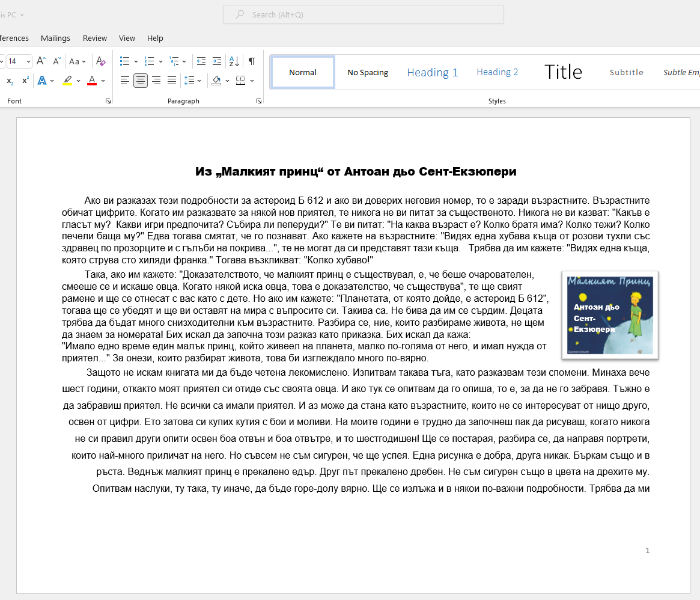The image size is (700, 600).
Task: Apply the No Spacing style
Action: pos(367,72)
